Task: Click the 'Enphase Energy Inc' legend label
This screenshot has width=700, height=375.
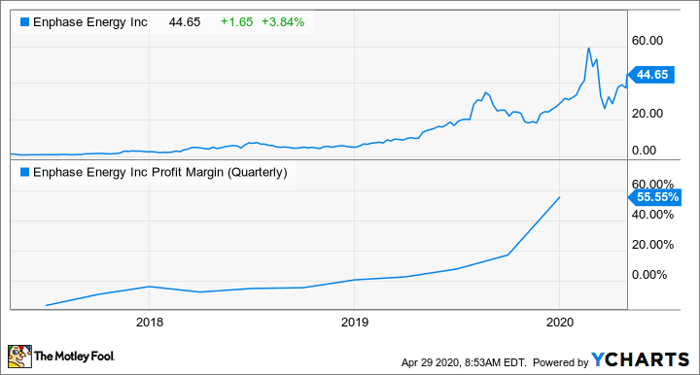Action: [x=89, y=22]
